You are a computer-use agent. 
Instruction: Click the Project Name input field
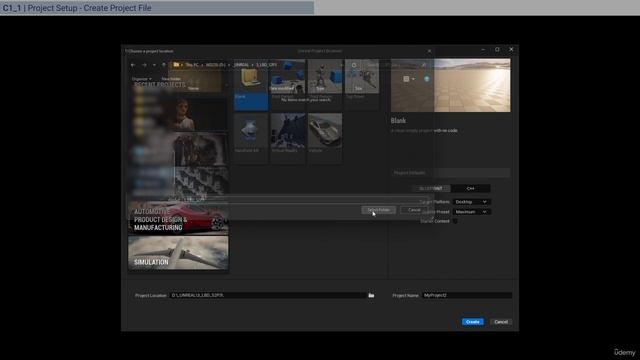(x=467, y=295)
